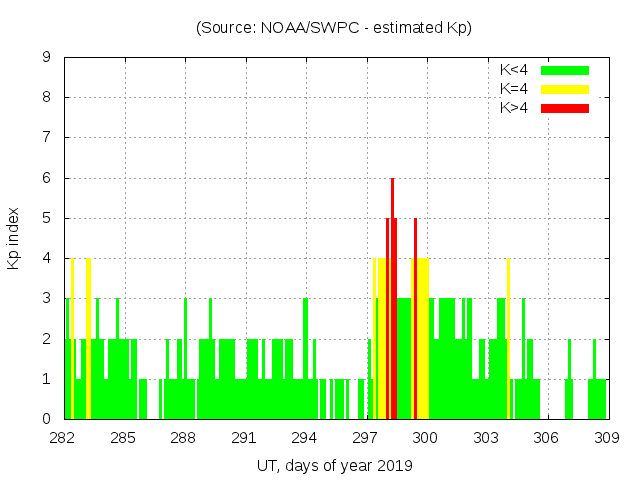Click y-axis tick label 9
Viewport: 640px width, 480px height.
(x=46, y=58)
